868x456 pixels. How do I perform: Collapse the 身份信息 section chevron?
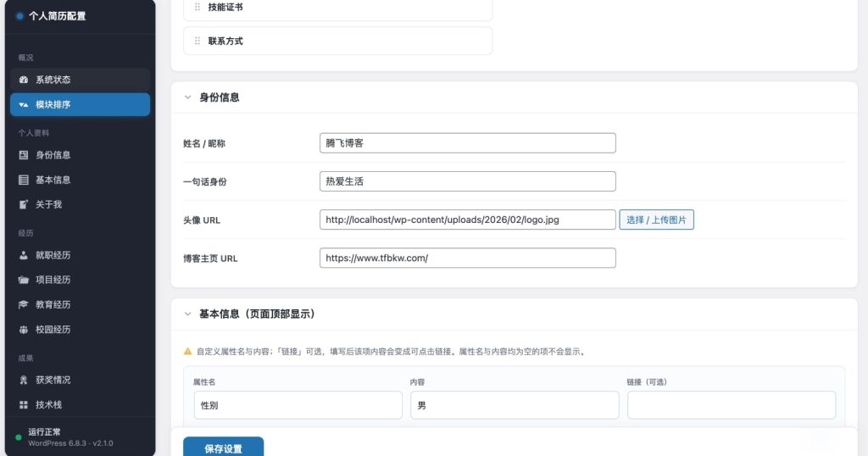(x=187, y=97)
